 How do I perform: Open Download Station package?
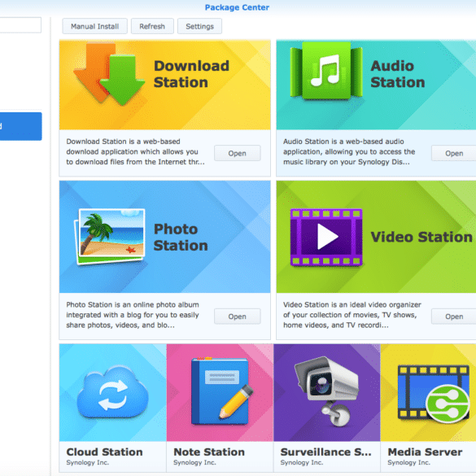237,153
